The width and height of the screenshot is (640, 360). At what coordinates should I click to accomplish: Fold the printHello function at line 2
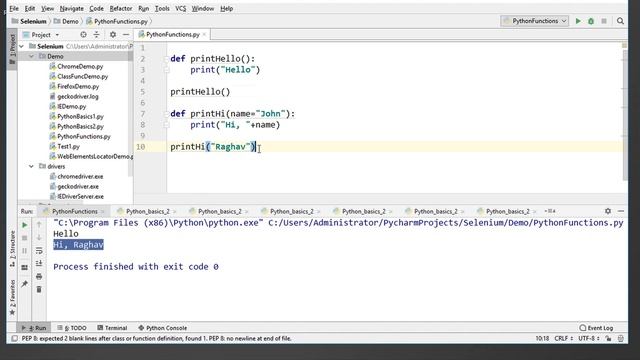coord(166,59)
